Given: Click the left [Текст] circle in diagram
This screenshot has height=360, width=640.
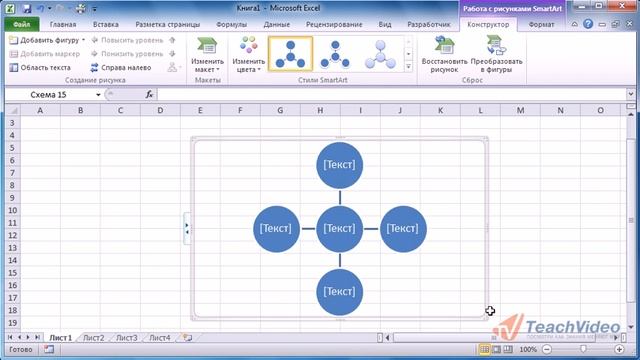Looking at the screenshot, I should pyautogui.click(x=276, y=229).
